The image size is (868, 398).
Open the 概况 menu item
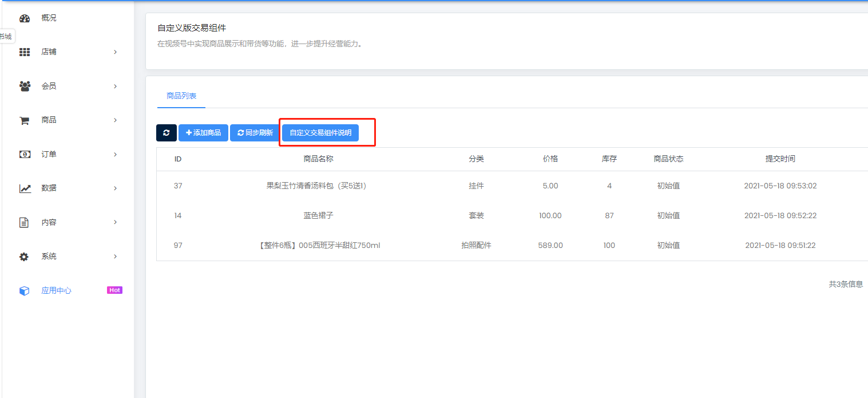pyautogui.click(x=49, y=18)
